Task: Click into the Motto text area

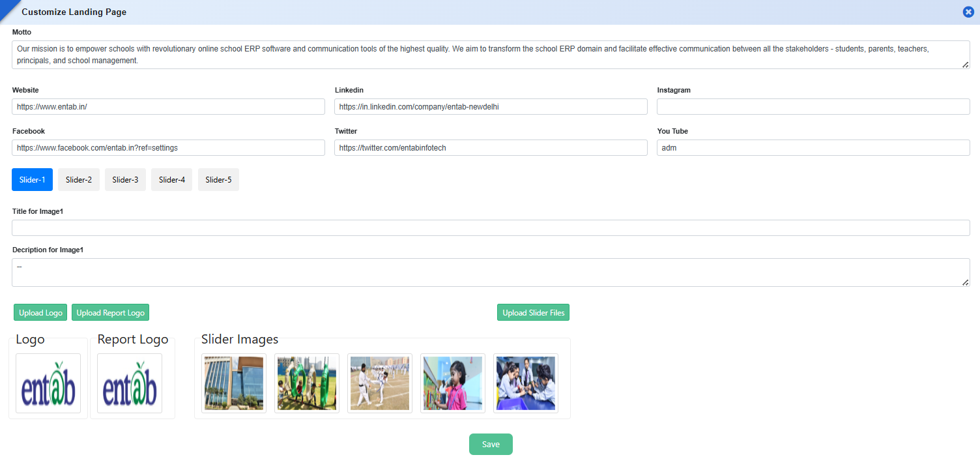Action: pos(491,55)
